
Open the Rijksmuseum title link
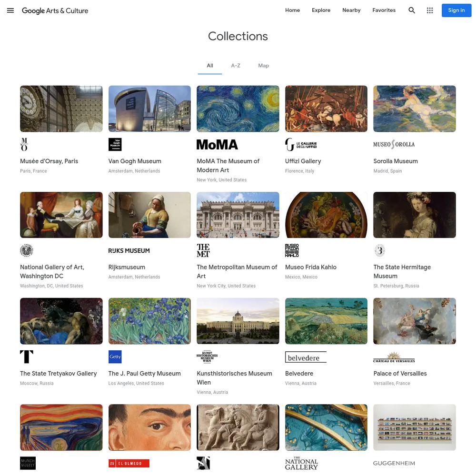pyautogui.click(x=127, y=267)
